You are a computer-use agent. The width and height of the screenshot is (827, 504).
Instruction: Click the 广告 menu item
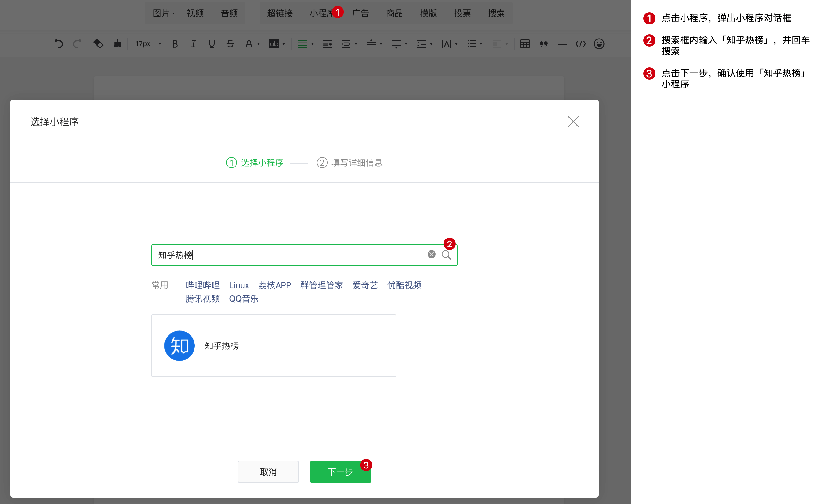pyautogui.click(x=361, y=13)
